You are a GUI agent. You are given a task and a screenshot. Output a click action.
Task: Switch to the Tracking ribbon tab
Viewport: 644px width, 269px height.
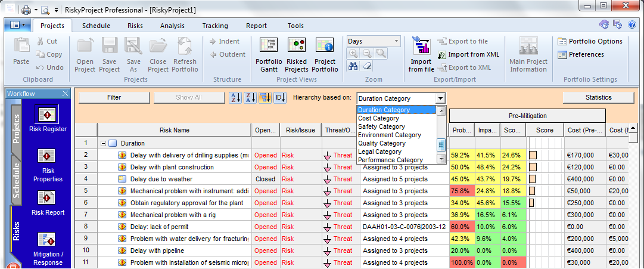[x=215, y=26]
